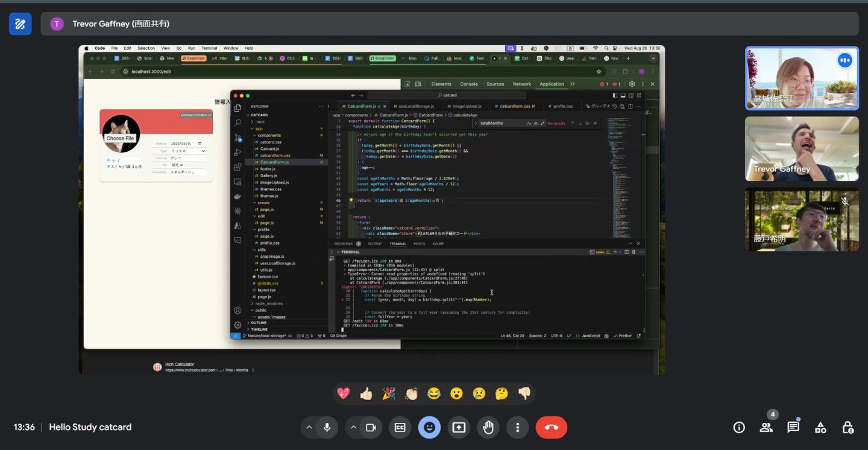The width and height of the screenshot is (868, 450).
Task: Leave the call
Action: coord(552,427)
